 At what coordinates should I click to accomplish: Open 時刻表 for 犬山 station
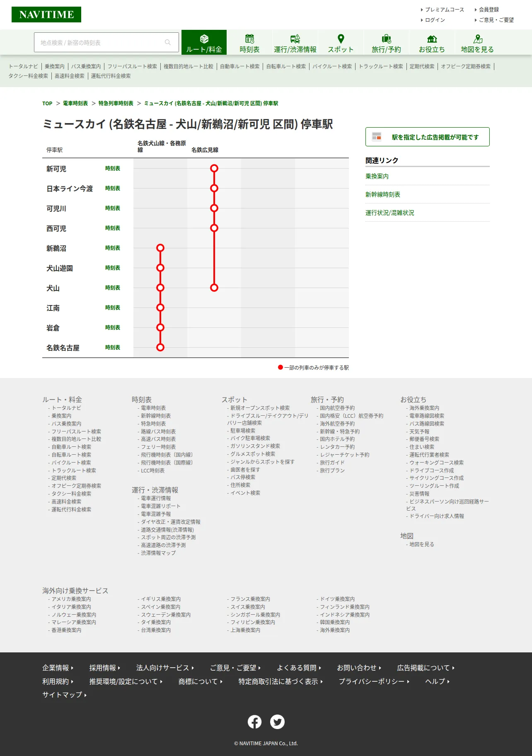113,288
